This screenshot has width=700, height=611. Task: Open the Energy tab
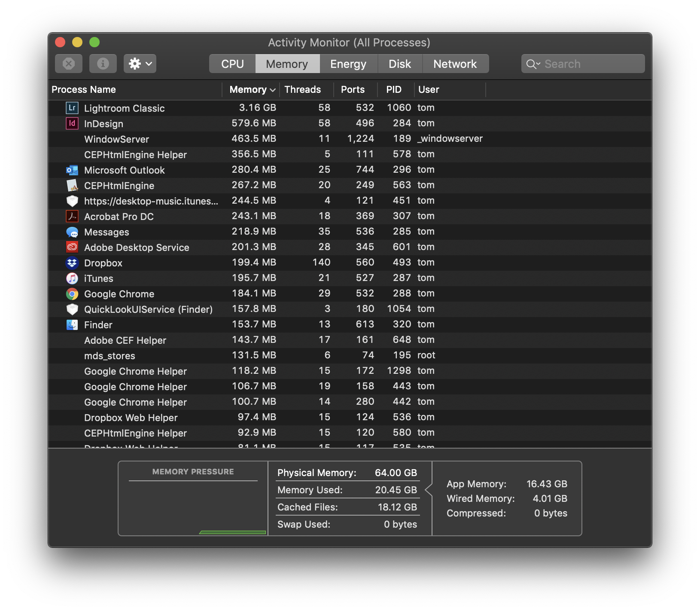tap(348, 64)
